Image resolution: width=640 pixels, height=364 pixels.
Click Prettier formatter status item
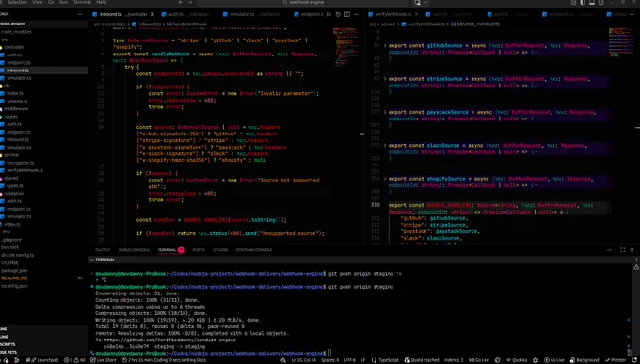click(x=615, y=360)
